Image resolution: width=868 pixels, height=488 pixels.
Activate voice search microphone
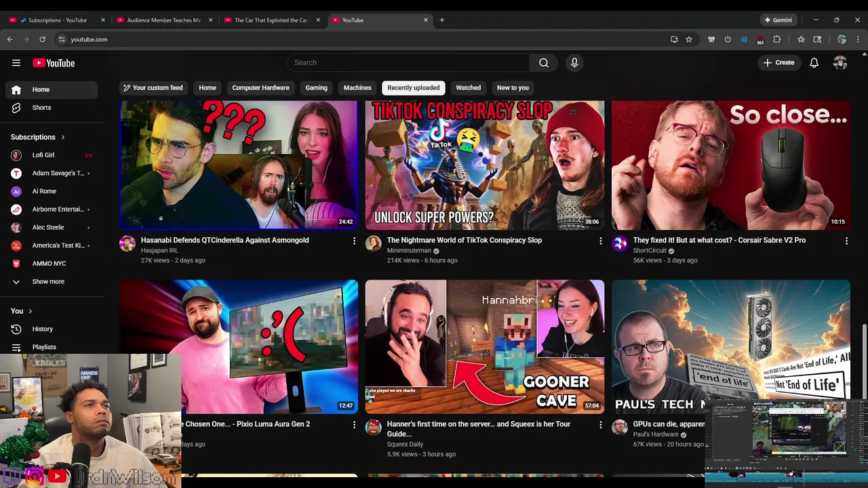(574, 62)
